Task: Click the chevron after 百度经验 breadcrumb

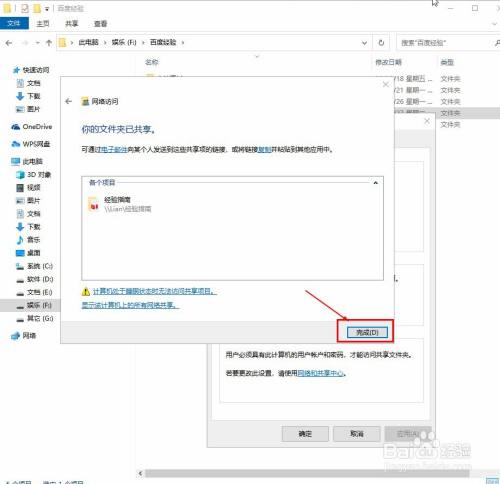Action: pyautogui.click(x=183, y=42)
